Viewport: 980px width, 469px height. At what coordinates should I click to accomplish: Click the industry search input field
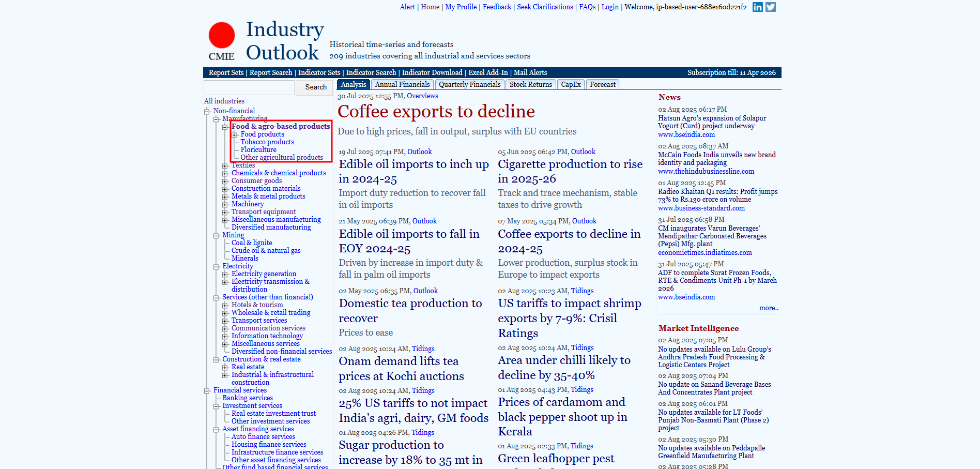coord(249,87)
